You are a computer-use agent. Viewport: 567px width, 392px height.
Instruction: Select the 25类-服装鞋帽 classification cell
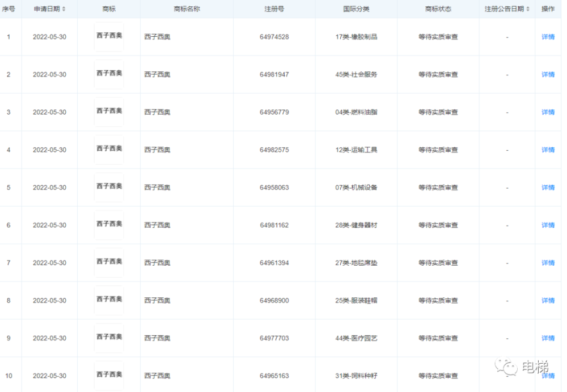coord(356,301)
